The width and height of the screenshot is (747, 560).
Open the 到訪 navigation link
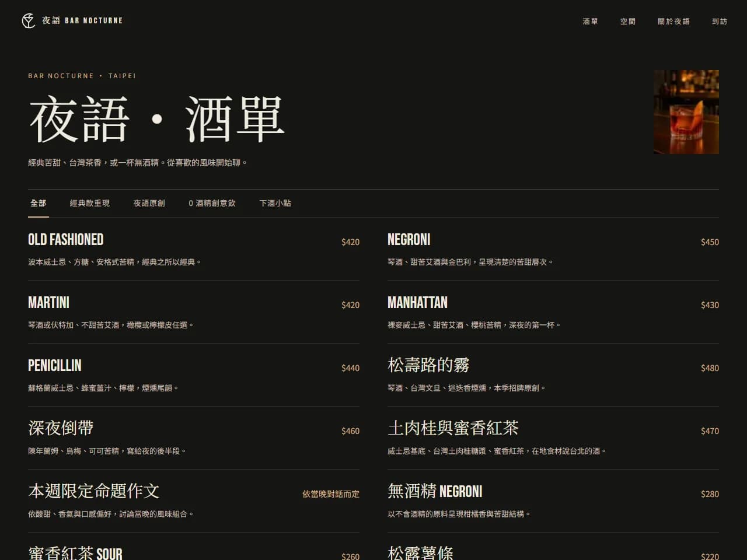pyautogui.click(x=720, y=21)
